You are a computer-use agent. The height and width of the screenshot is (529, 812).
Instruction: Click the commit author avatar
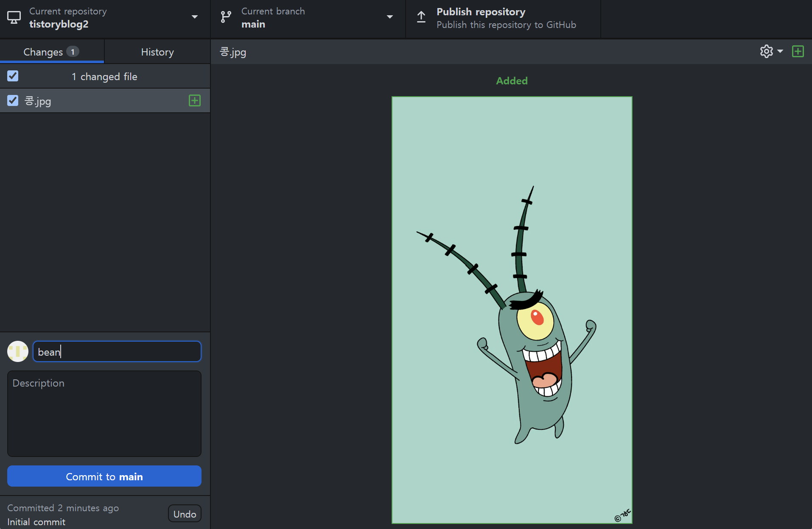[x=18, y=351]
